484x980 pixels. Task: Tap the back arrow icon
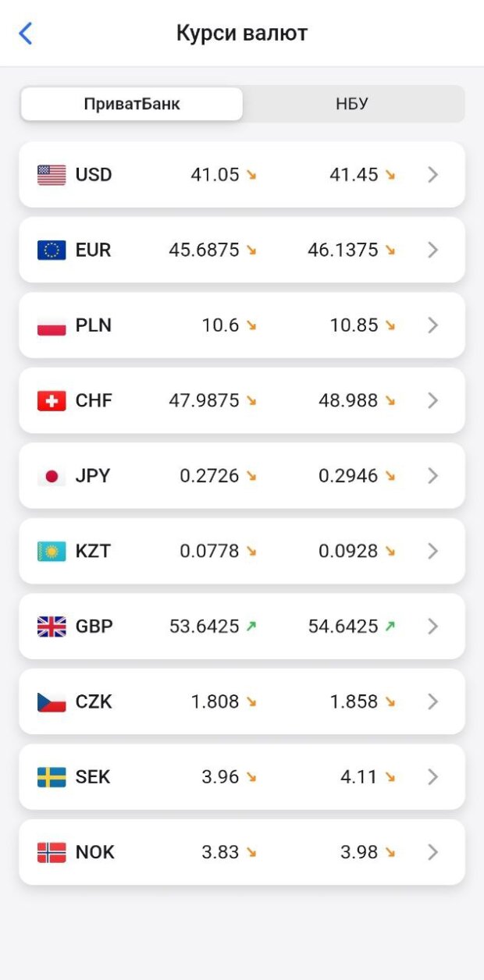(x=26, y=34)
